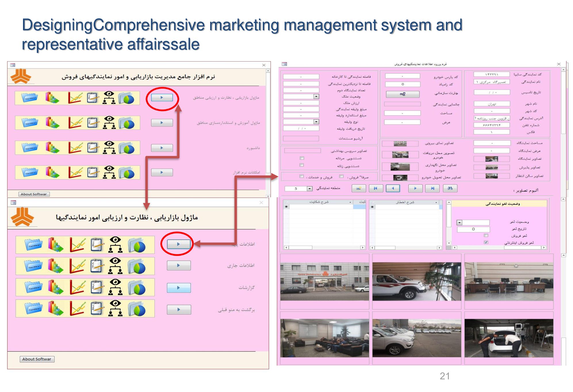Expand the cancellation status dropdown
Screen dimensions: 573x392
(x=459, y=223)
